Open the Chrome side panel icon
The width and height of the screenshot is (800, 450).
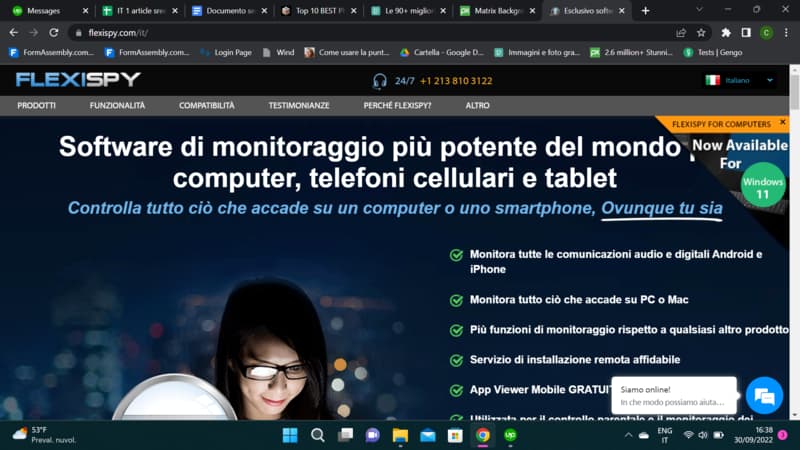click(x=746, y=33)
